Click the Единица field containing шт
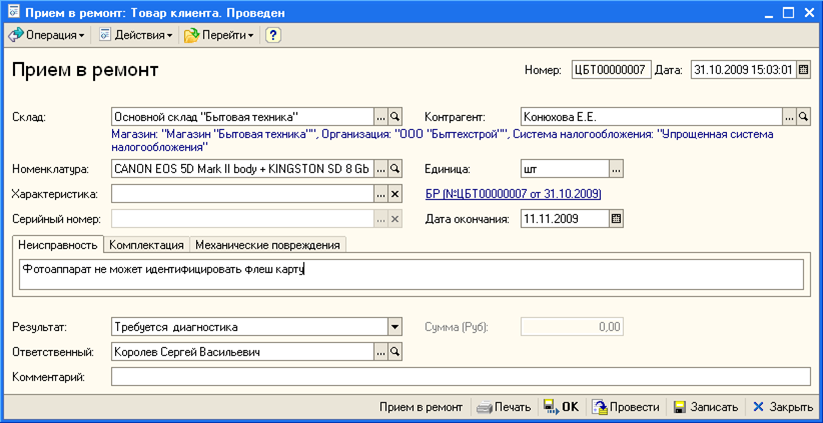This screenshot has width=823, height=423. point(565,168)
